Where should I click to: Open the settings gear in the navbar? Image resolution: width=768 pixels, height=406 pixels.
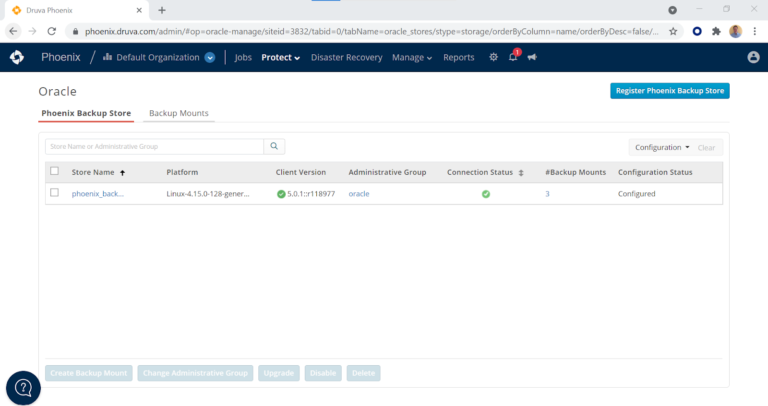point(493,57)
